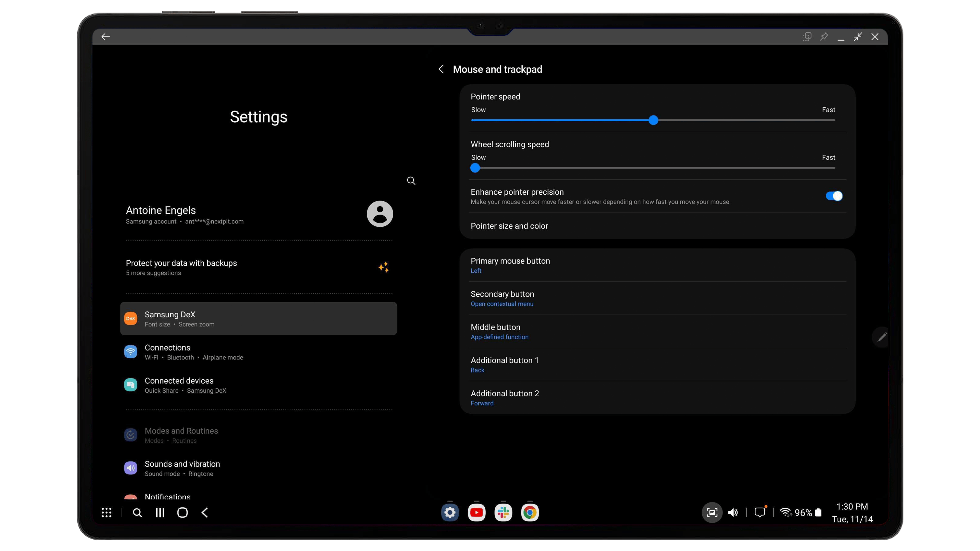
Task: Click the Wheel scrolling speed slider handle
Action: click(x=475, y=168)
